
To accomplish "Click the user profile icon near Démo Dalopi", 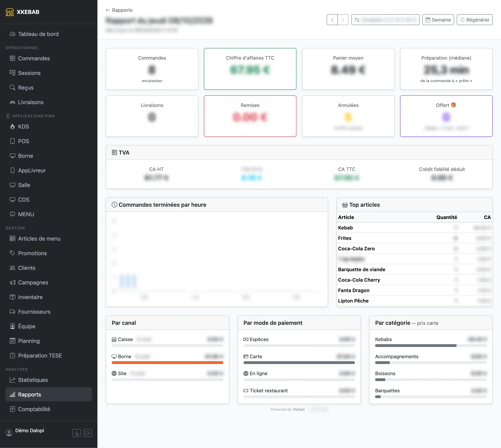I will point(77,433).
